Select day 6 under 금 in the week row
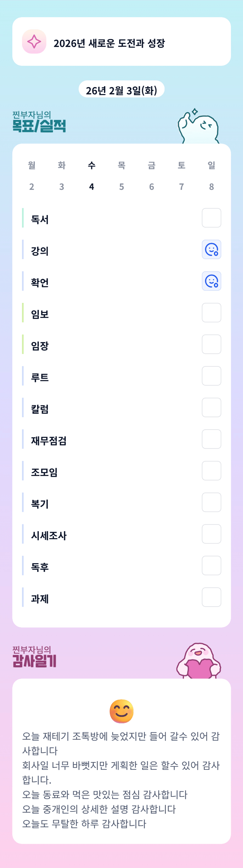Screen dimensions: 243x868 [x=151, y=187]
